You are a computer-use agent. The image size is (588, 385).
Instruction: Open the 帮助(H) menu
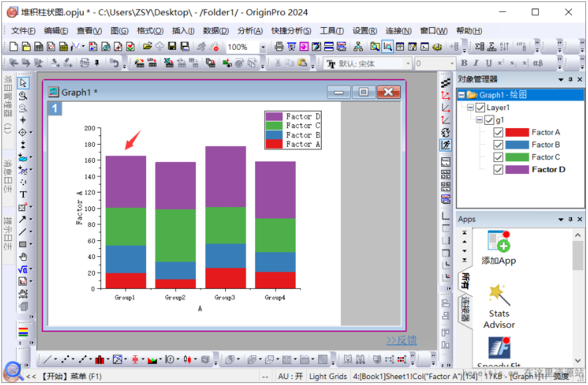[x=469, y=31]
